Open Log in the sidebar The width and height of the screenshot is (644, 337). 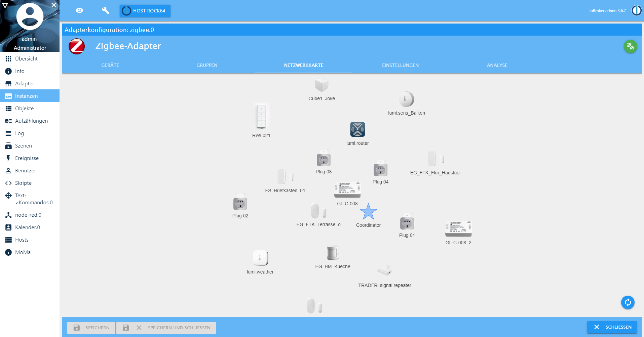coord(30,133)
